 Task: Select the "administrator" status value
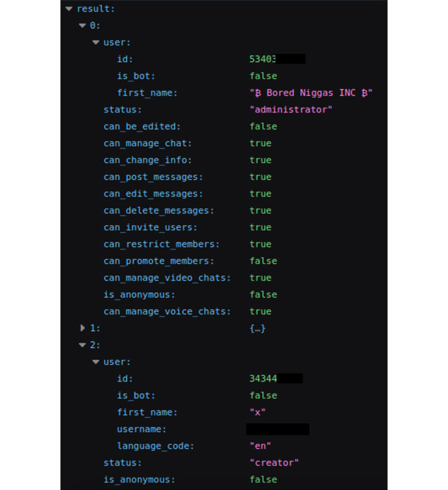[291, 110]
